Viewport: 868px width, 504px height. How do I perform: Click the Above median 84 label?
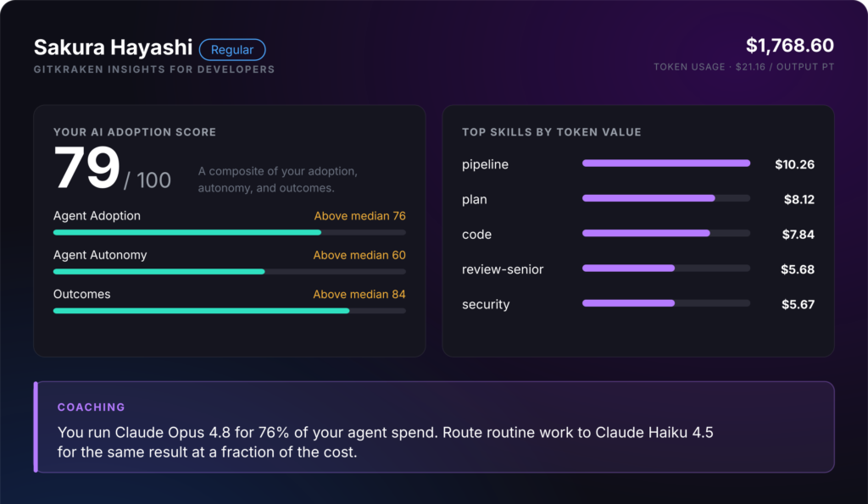coord(359,294)
